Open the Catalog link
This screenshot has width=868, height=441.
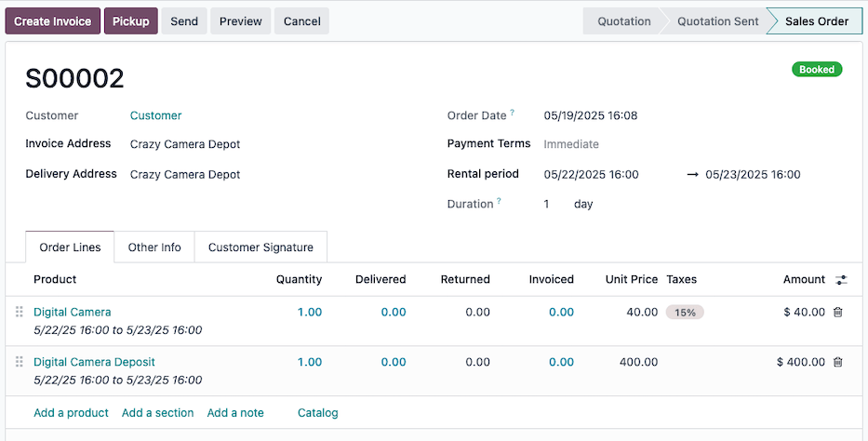pyautogui.click(x=317, y=412)
